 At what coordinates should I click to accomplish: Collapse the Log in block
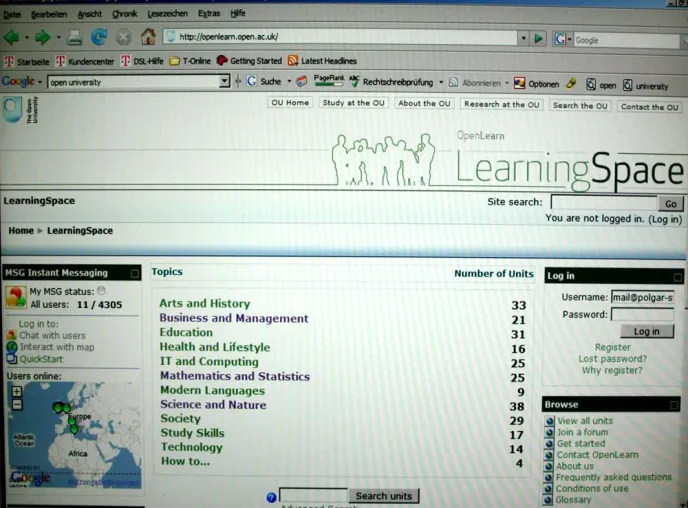pos(677,277)
